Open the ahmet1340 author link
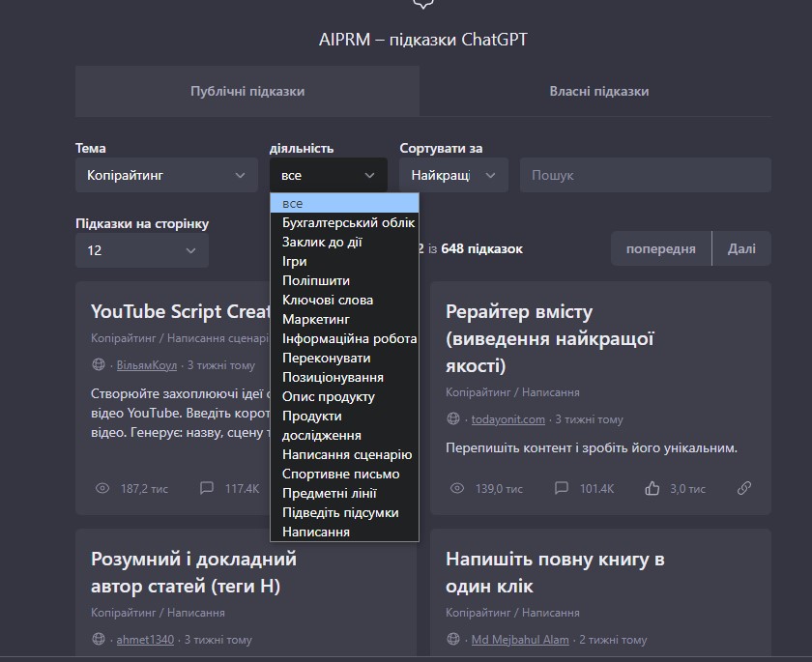The height and width of the screenshot is (662, 812). [145, 640]
